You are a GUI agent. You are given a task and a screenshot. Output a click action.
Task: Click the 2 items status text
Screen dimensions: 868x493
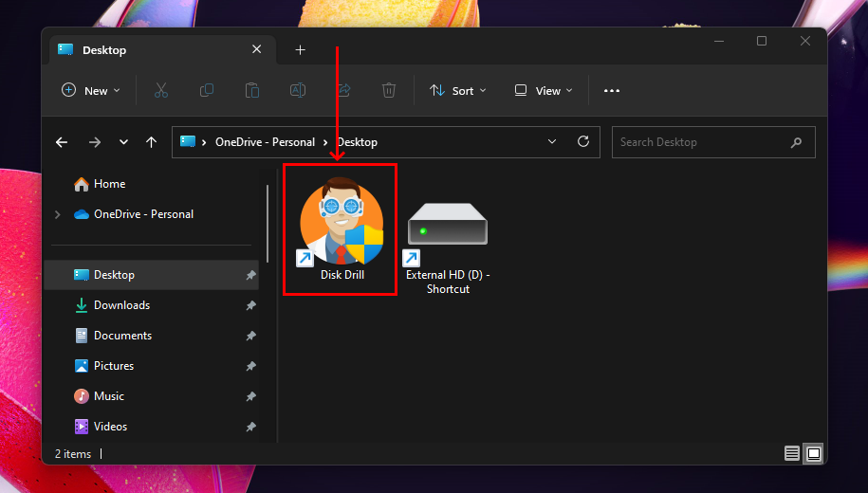click(x=72, y=454)
